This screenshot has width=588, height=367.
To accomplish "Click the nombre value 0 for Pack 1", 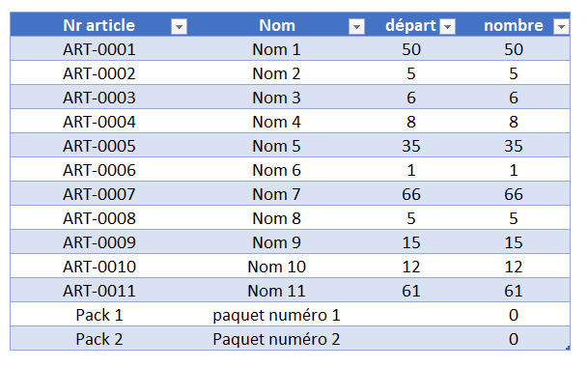I will tap(514, 315).
